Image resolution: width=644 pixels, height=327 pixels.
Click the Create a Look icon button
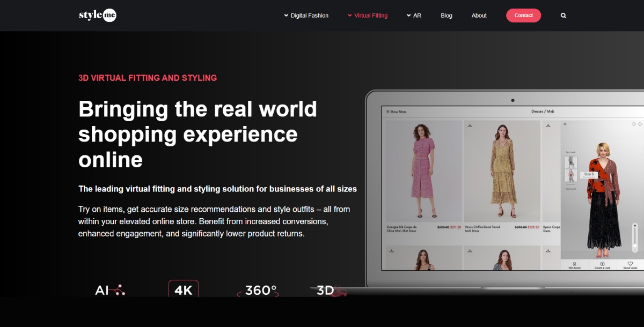coord(602,265)
